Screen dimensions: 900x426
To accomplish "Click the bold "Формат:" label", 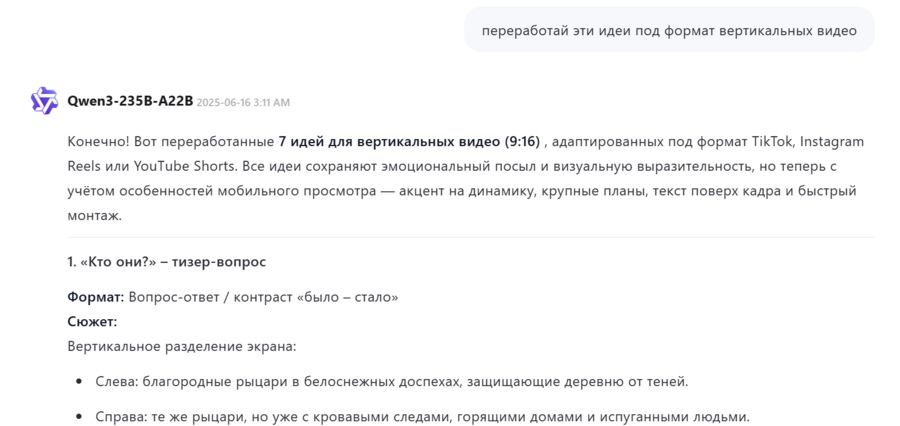I will coord(96,297).
